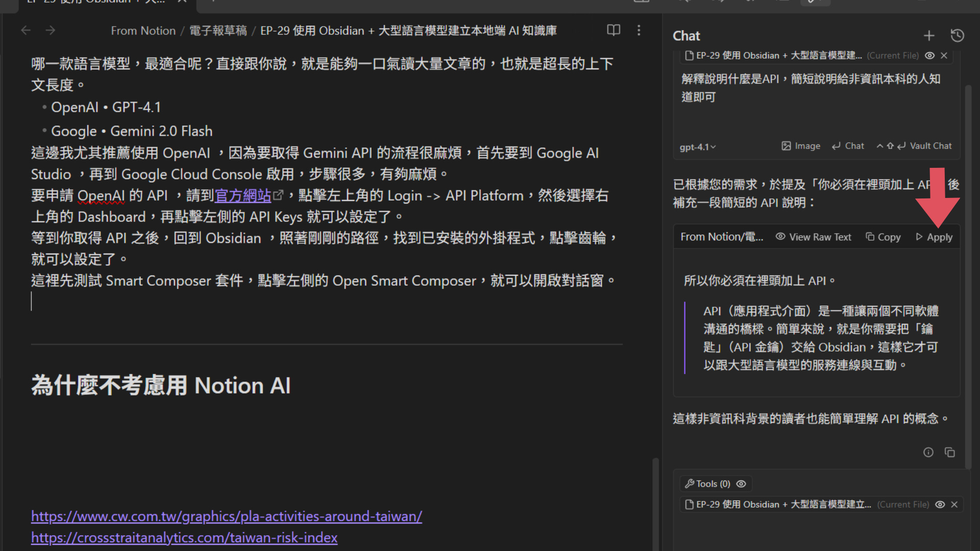Click the Image attach button
980x551 pixels.
801,146
